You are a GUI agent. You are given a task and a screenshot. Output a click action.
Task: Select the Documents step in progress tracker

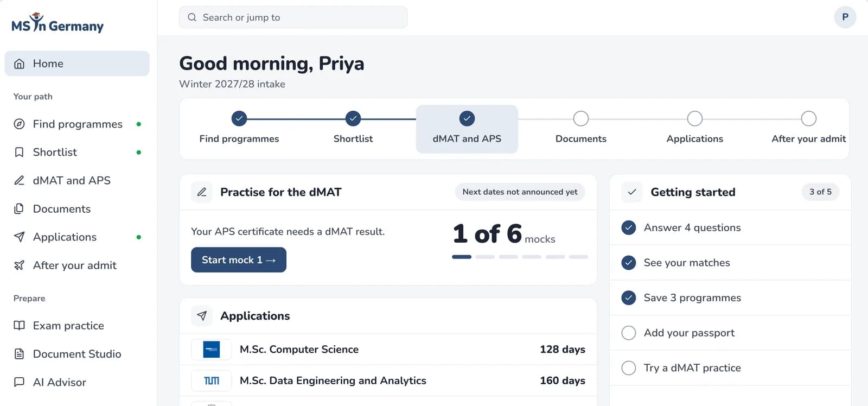(x=581, y=129)
